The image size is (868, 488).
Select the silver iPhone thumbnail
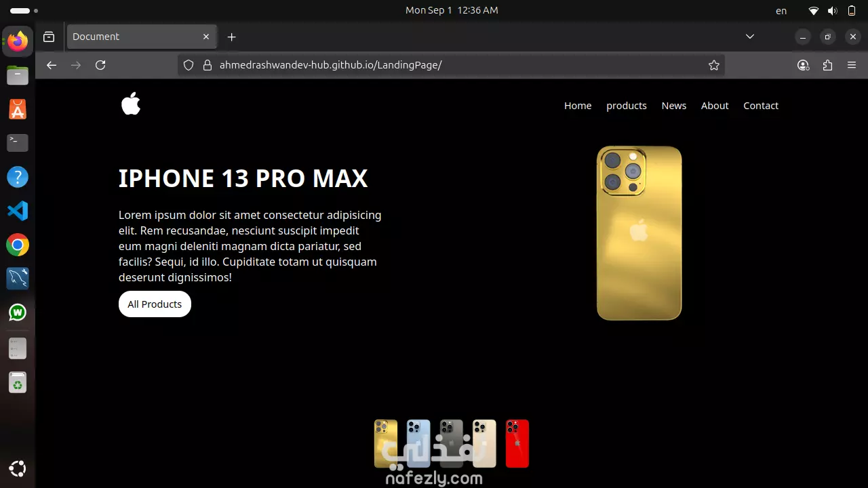(484, 443)
